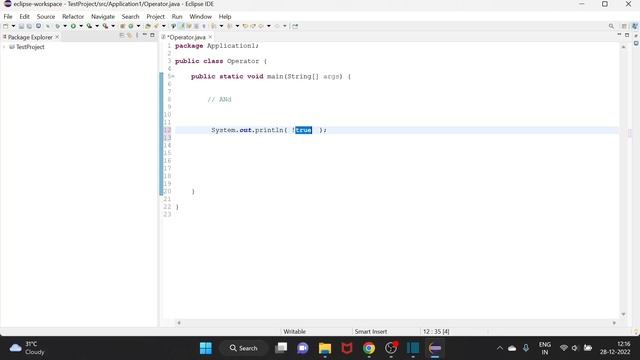Open the External Tools dropdown arrow

click(x=113, y=26)
